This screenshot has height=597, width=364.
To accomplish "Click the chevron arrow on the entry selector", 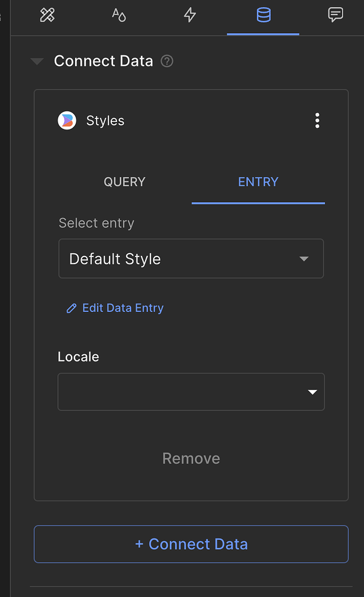I will click(x=303, y=258).
